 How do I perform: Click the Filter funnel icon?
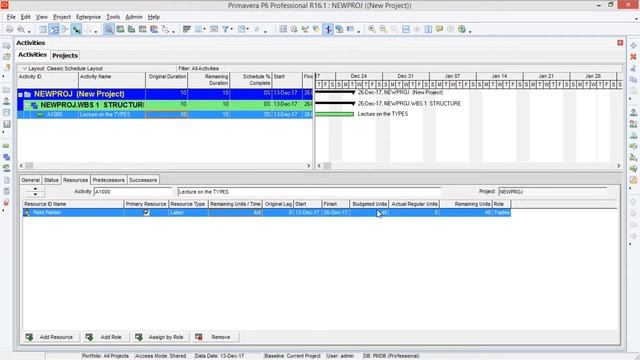225,29
